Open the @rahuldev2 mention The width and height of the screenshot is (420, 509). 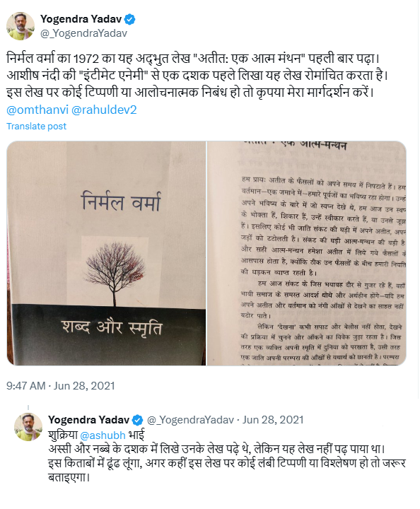click(104, 110)
